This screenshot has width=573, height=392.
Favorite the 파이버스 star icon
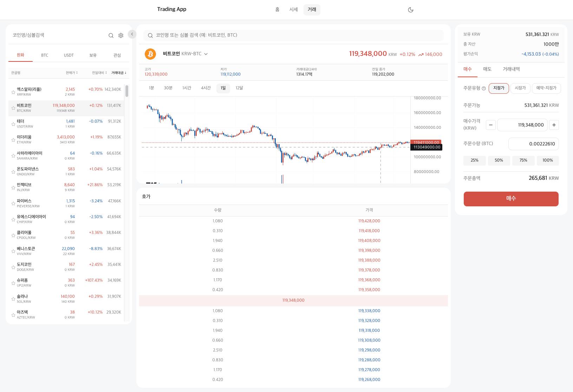coord(13,204)
